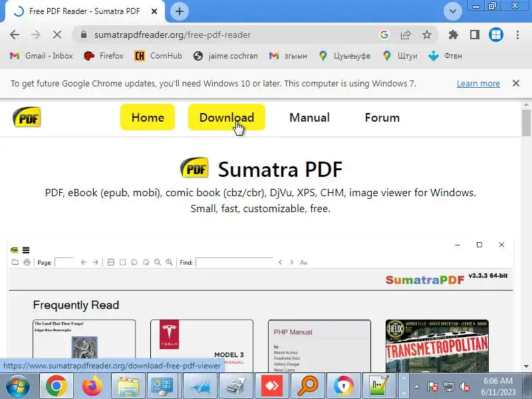Open File Explorer from the taskbar
Image resolution: width=532 pixels, height=399 pixels.
(128, 386)
